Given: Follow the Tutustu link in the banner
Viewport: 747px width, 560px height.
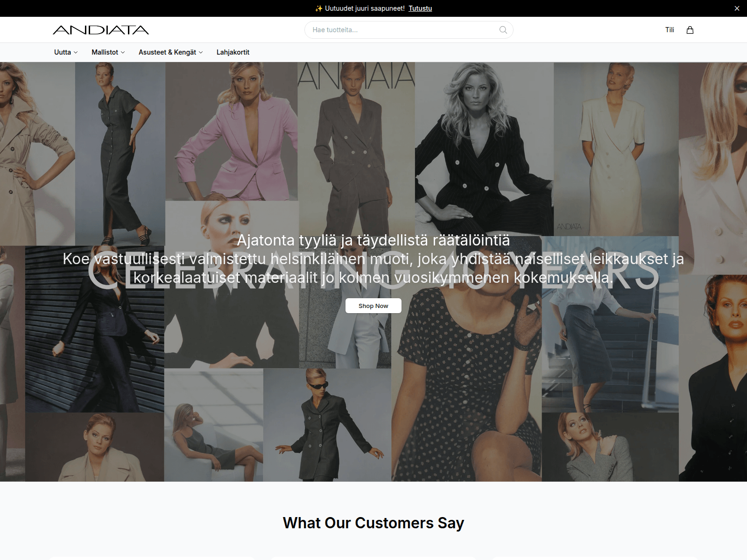Looking at the screenshot, I should 420,8.
